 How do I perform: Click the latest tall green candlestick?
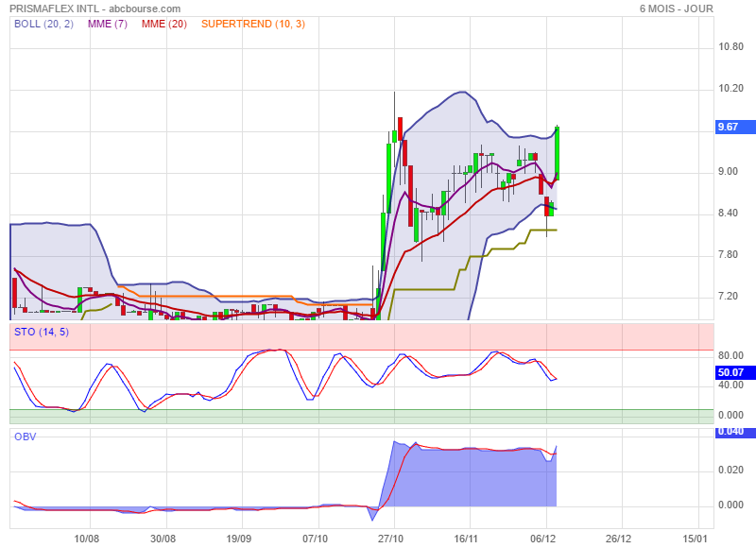click(x=558, y=153)
